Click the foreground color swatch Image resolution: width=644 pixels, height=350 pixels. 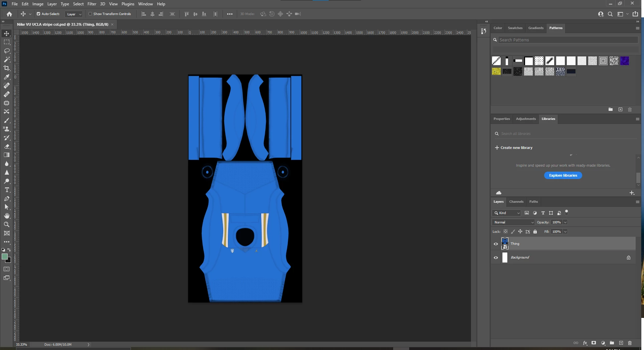coord(5,256)
